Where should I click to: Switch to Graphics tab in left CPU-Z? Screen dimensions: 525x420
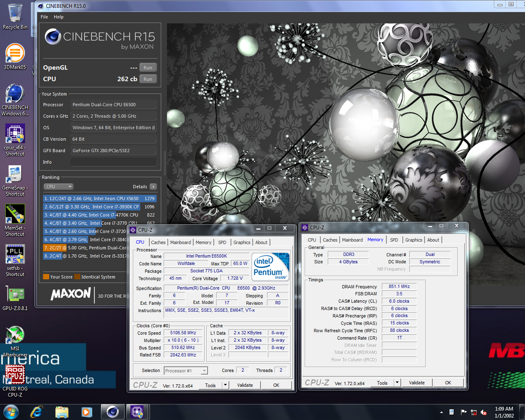242,242
